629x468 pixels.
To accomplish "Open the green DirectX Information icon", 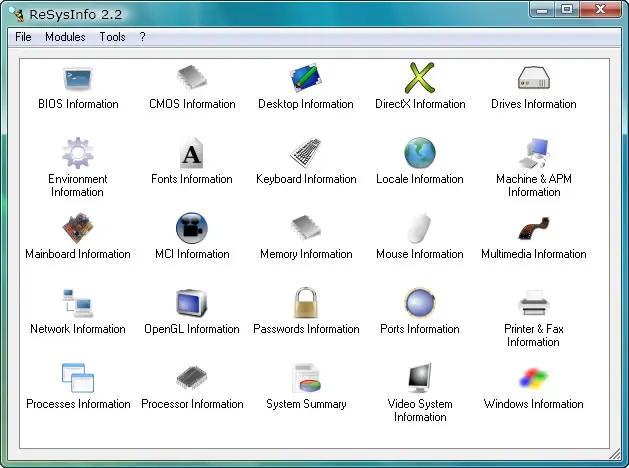I will [420, 77].
